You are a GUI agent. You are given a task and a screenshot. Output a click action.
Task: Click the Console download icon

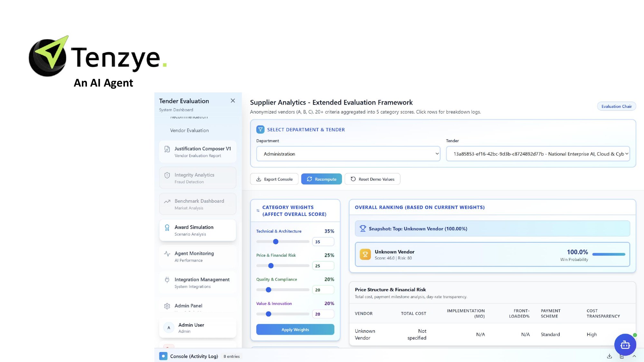tap(609, 356)
